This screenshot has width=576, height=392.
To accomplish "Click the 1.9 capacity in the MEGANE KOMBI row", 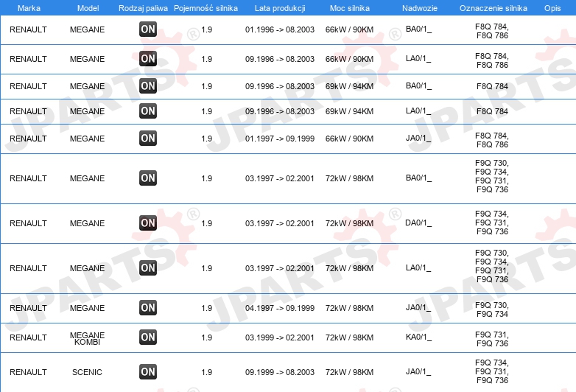I will (x=207, y=337).
